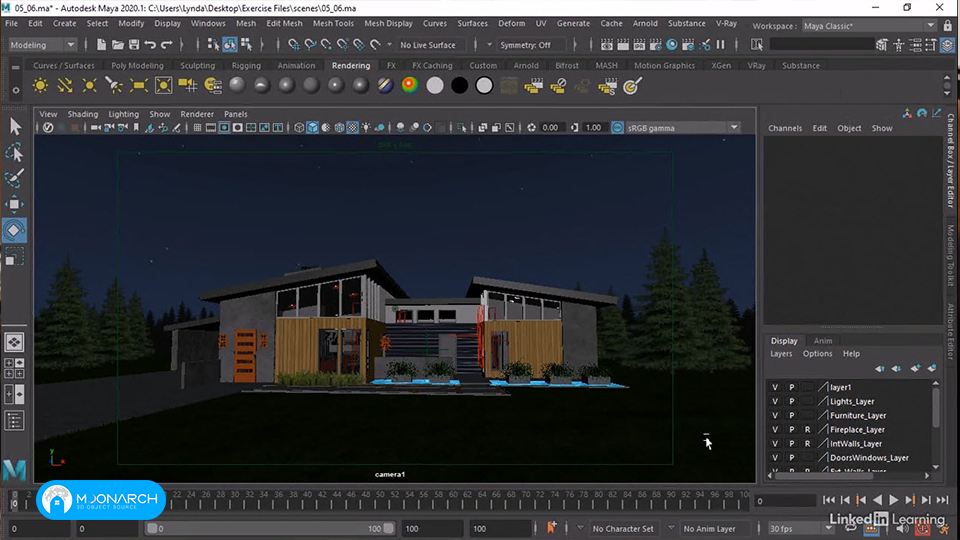
Task: Toggle visibility V of Fireplace_Layer
Action: click(x=775, y=429)
